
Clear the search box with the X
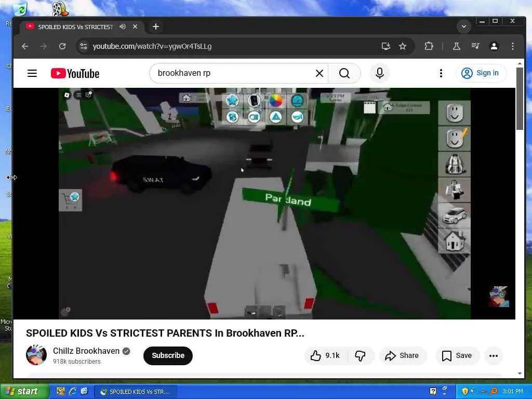pyautogui.click(x=320, y=73)
